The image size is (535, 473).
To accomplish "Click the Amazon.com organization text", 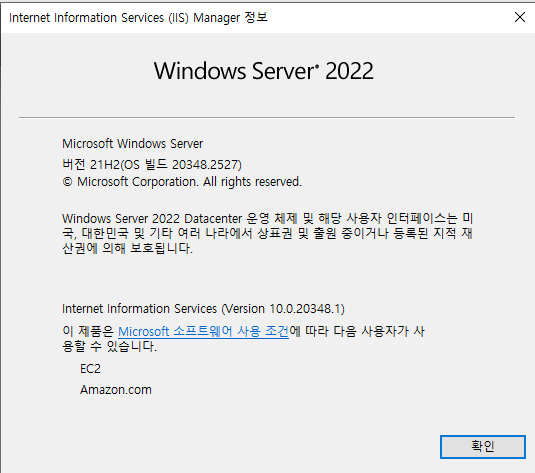I will 116,390.
